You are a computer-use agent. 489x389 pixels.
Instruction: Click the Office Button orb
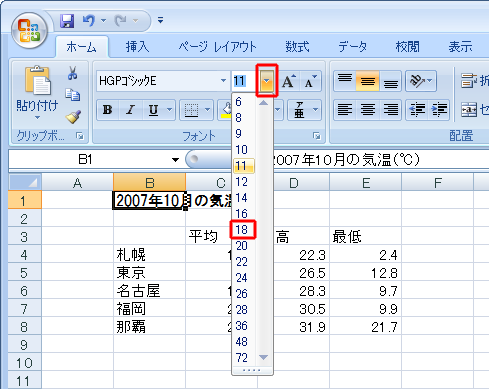[29, 31]
